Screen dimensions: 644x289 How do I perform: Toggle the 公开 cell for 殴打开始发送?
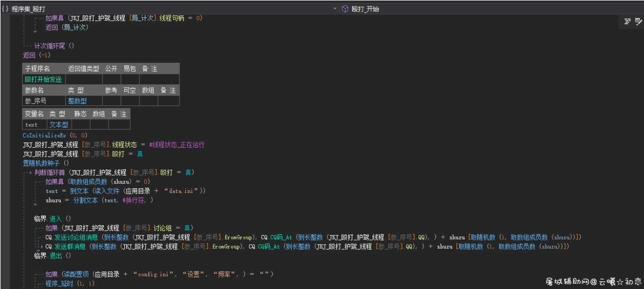pyautogui.click(x=111, y=80)
